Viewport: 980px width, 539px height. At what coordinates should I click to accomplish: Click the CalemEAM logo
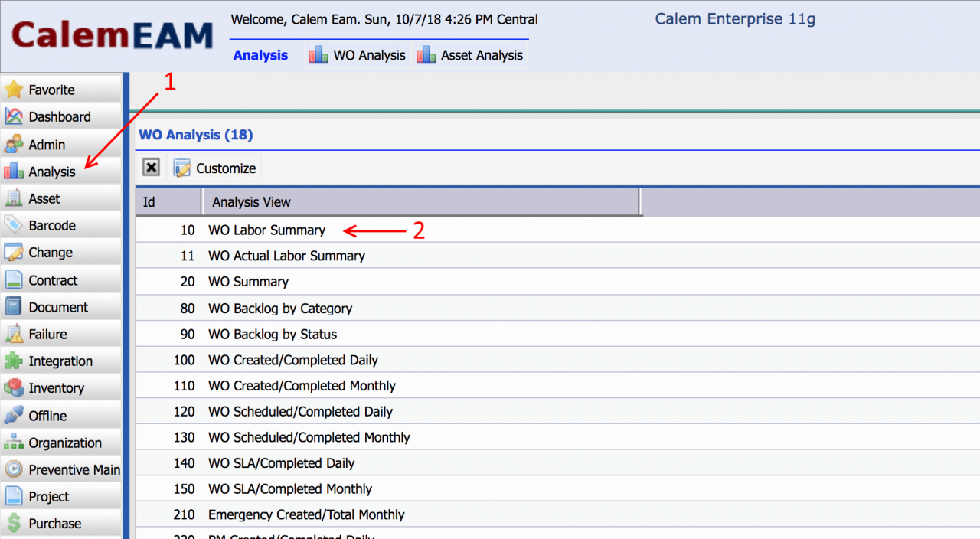click(x=113, y=36)
